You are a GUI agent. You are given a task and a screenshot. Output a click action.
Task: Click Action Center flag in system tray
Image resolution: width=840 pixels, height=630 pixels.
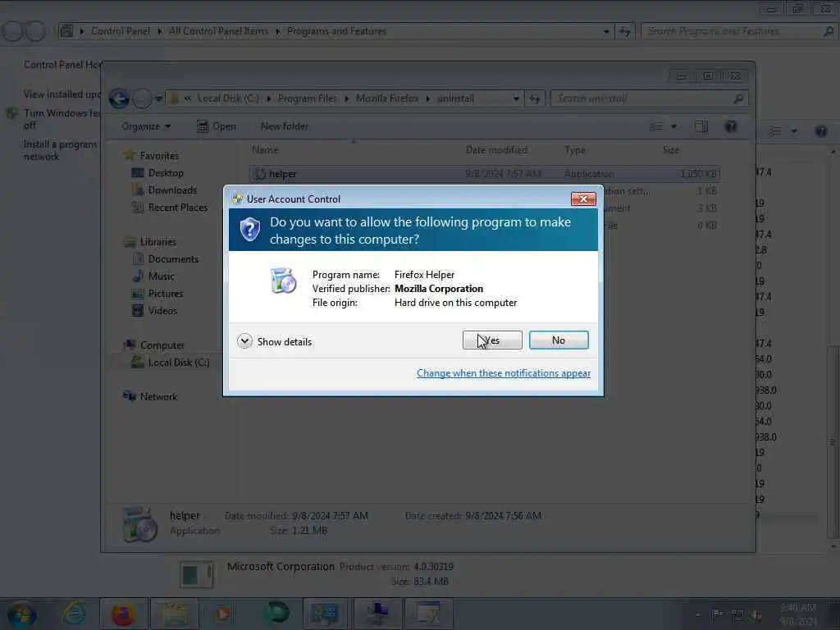[717, 614]
